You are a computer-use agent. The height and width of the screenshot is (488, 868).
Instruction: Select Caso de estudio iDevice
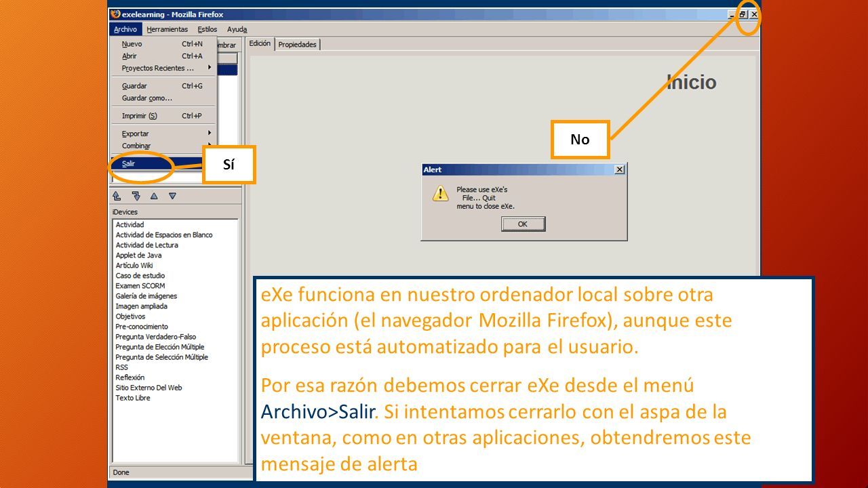140,276
